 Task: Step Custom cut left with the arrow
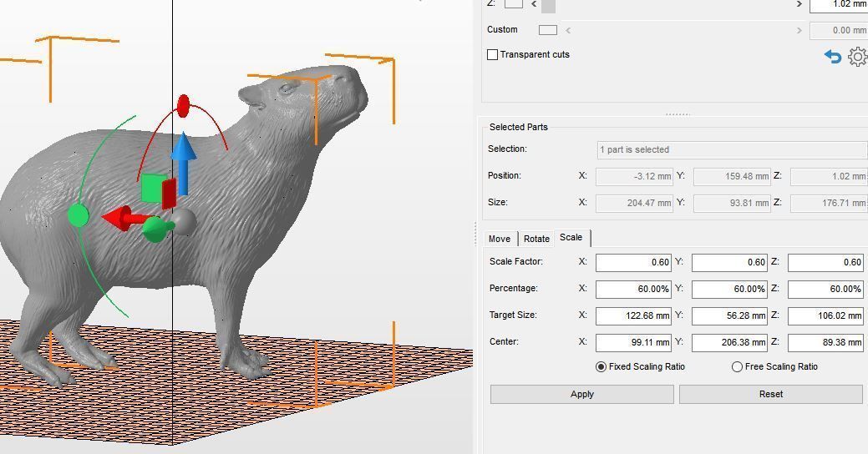tap(568, 30)
